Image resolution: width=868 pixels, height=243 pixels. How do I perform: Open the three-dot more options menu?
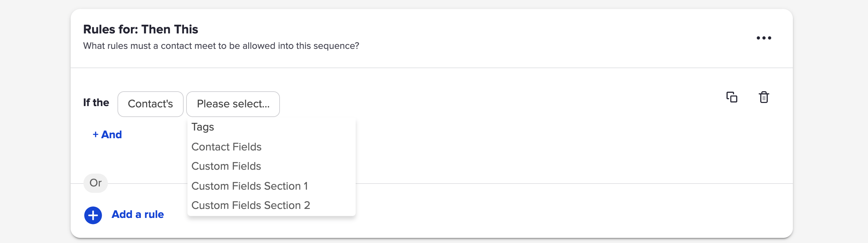764,38
